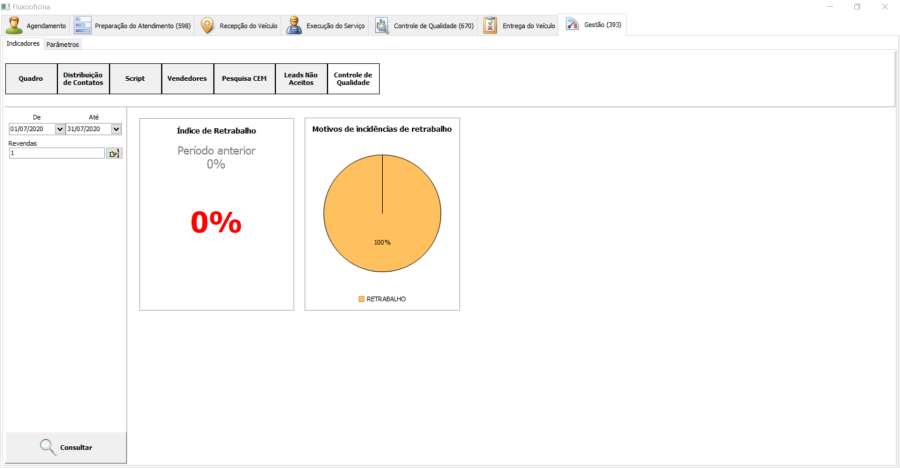Go to Execução do Serviço tab
The height and width of the screenshot is (468, 900).
tap(325, 26)
